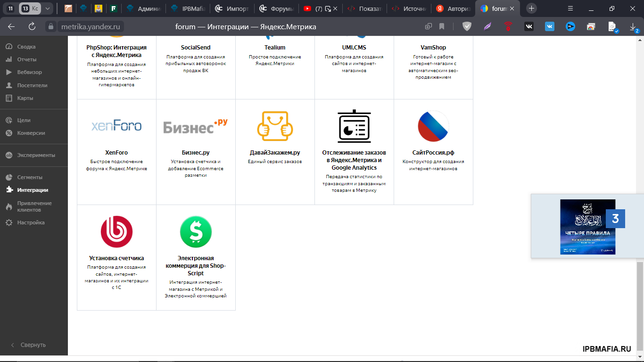Image resolution: width=644 pixels, height=362 pixels.
Task: Open Привлечение клиентов section
Action: (x=34, y=206)
